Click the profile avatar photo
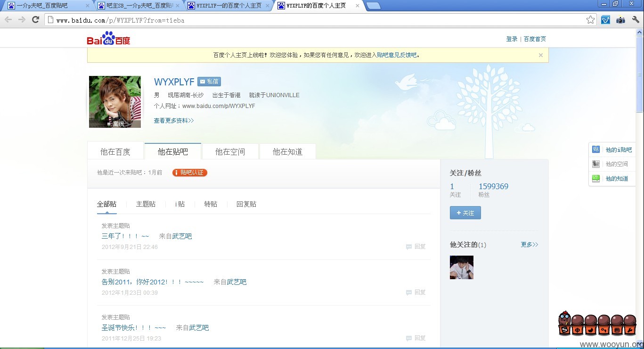Image resolution: width=644 pixels, height=349 pixels. [115, 102]
